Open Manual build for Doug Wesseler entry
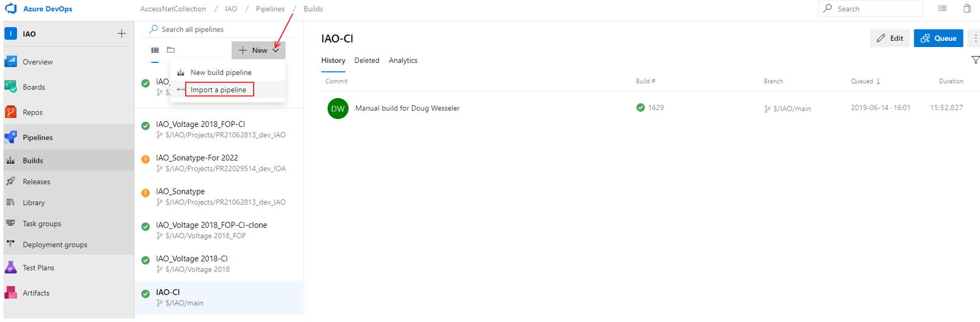The height and width of the screenshot is (322, 980). pos(407,108)
